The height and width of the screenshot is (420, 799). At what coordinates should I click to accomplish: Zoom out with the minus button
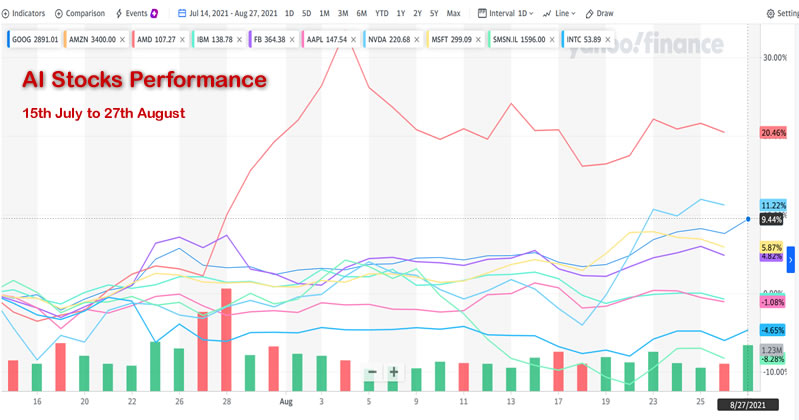372,372
